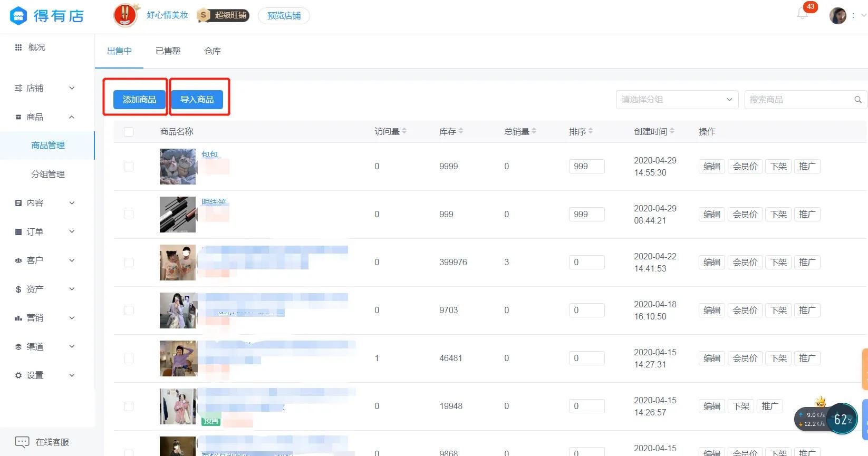Click the notification bell icon
The width and height of the screenshot is (868, 456).
pos(802,14)
